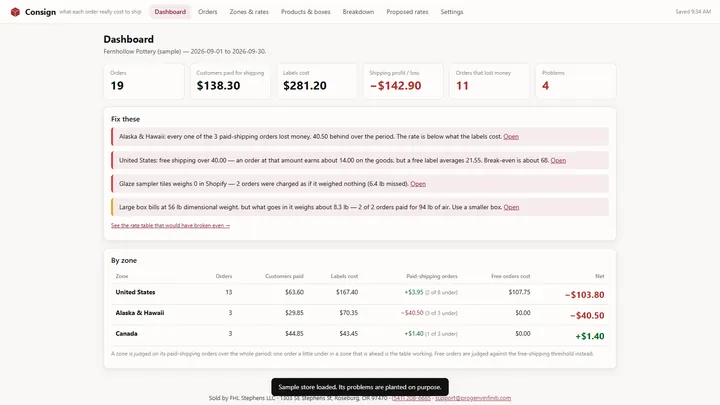The image size is (720, 405).
Task: Click the Problems 4 card
Action: pos(576,81)
